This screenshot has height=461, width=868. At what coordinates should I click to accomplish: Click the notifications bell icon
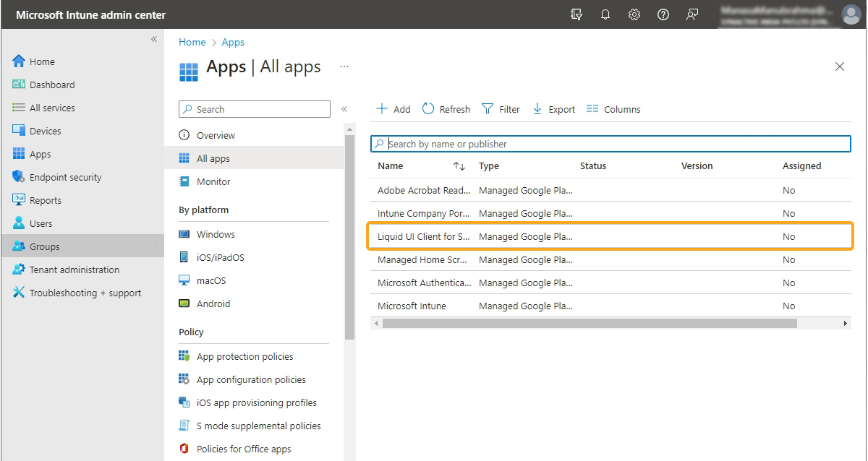[605, 14]
